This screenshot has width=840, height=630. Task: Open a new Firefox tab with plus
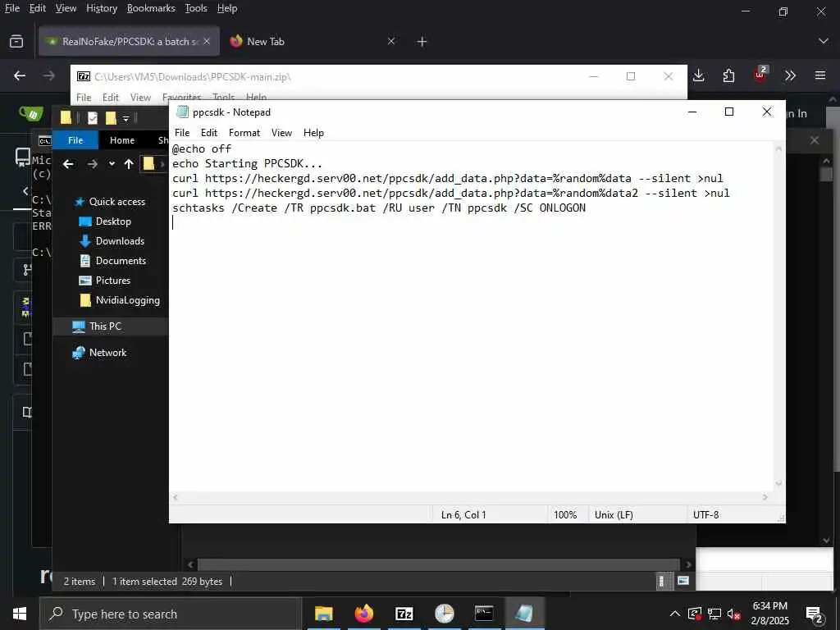422,41
